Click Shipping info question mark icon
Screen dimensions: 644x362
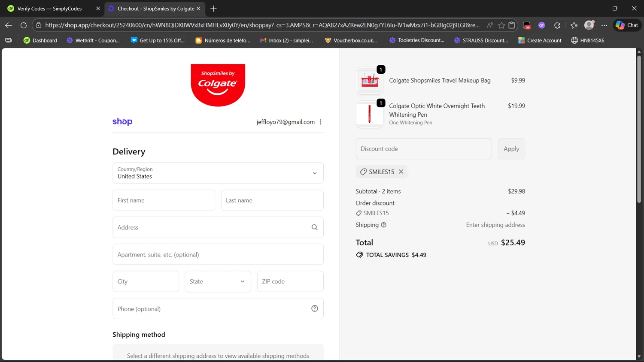click(384, 225)
